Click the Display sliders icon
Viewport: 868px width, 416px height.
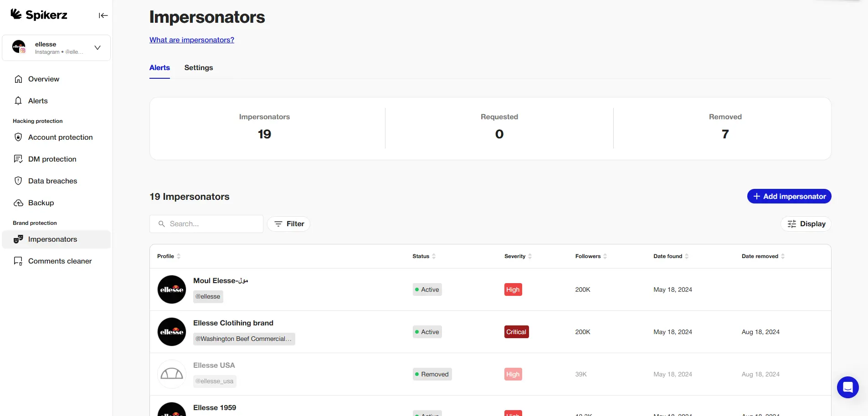click(792, 224)
